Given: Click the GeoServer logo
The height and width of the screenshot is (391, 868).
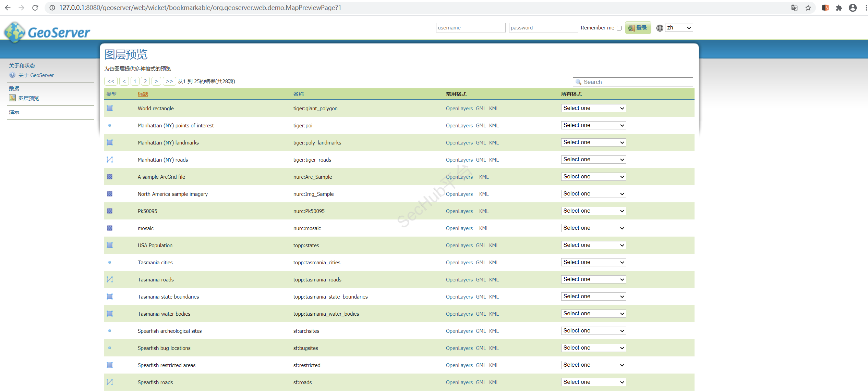Looking at the screenshot, I should point(47,32).
